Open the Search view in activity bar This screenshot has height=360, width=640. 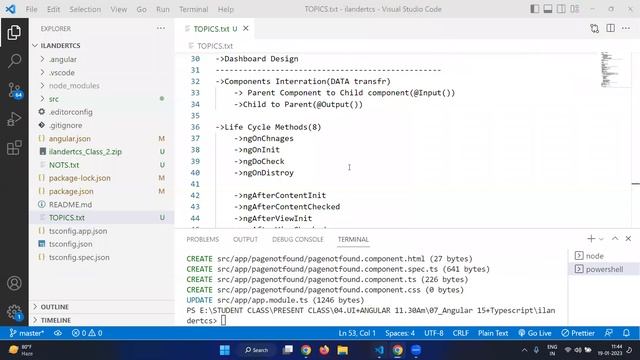[x=14, y=61]
